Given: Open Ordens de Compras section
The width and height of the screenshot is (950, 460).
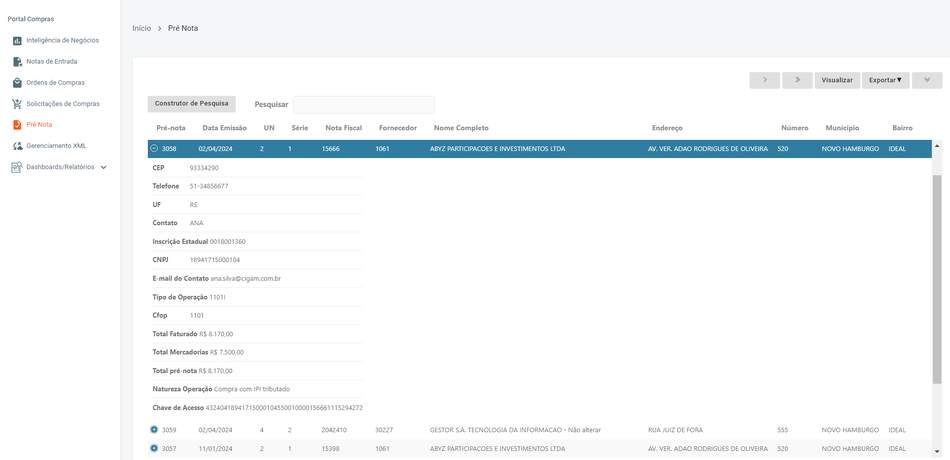Looking at the screenshot, I should (56, 82).
